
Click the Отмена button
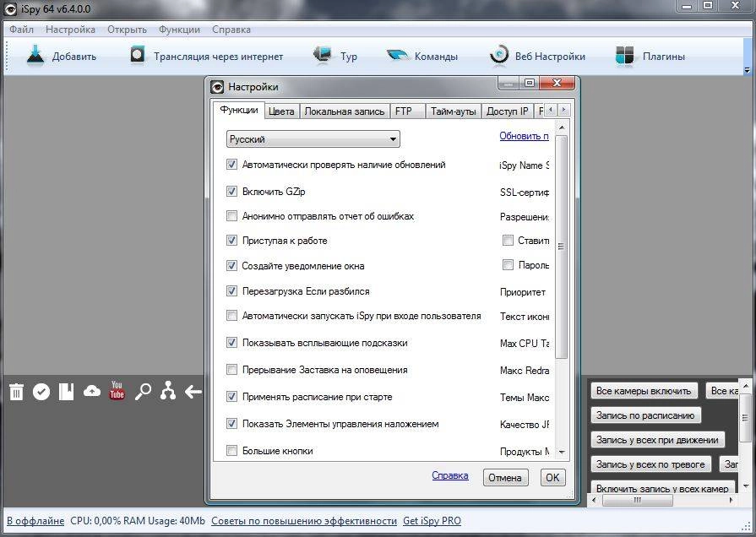505,478
